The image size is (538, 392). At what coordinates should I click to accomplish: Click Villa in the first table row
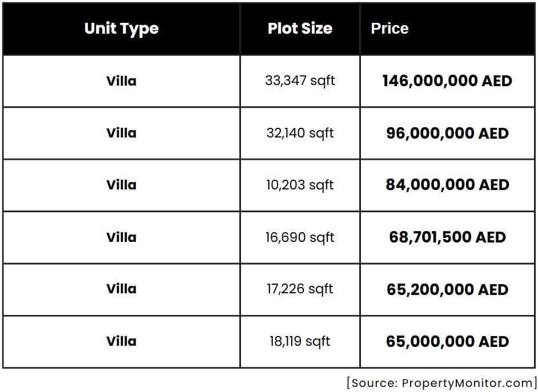point(121,81)
